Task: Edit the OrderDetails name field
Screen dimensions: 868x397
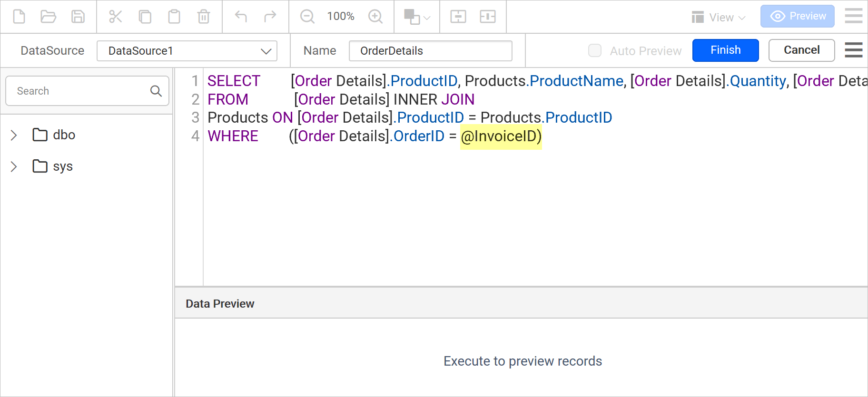Action: coord(431,51)
